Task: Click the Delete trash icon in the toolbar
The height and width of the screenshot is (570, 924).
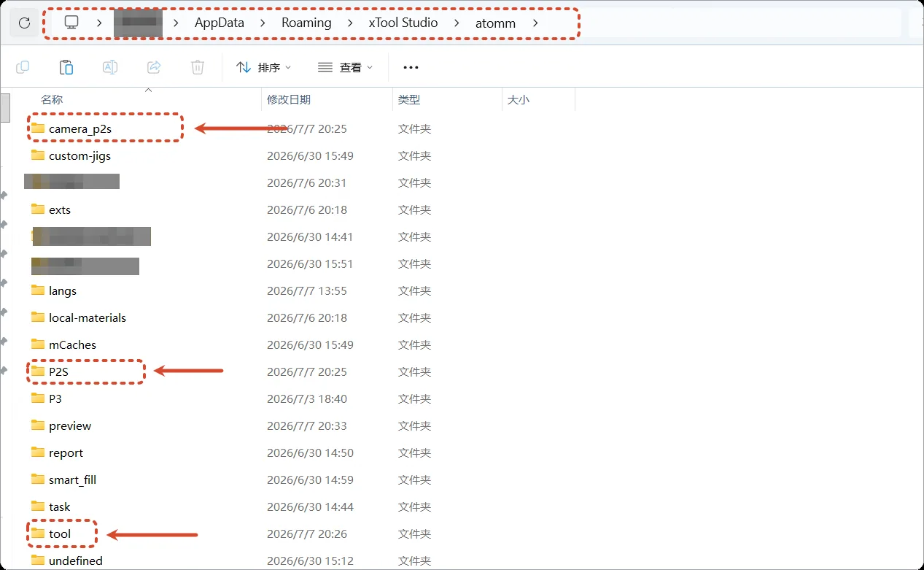Action: click(x=198, y=67)
